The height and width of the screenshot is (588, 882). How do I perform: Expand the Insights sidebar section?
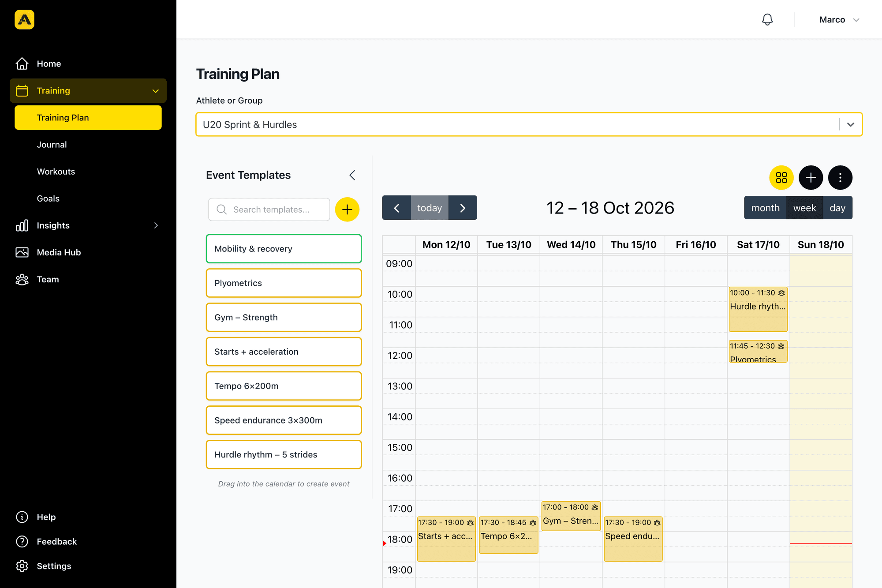coord(88,225)
